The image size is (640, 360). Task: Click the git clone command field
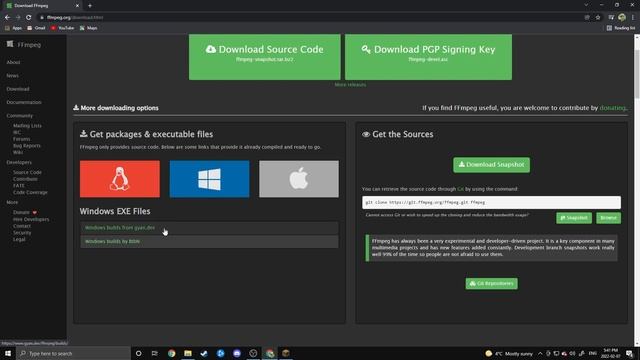491,202
